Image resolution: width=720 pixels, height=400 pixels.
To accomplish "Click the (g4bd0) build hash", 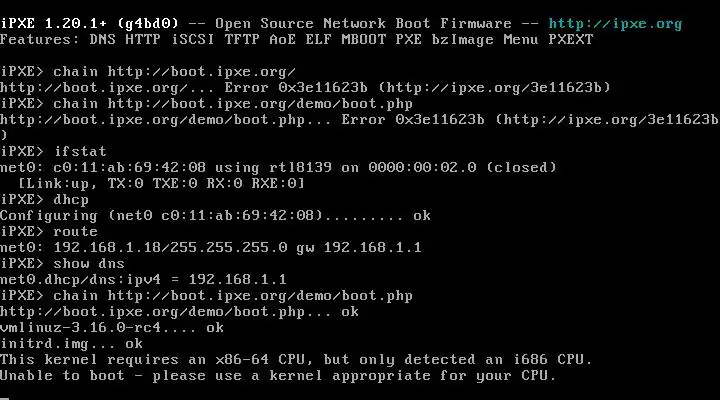I will pos(148,22).
